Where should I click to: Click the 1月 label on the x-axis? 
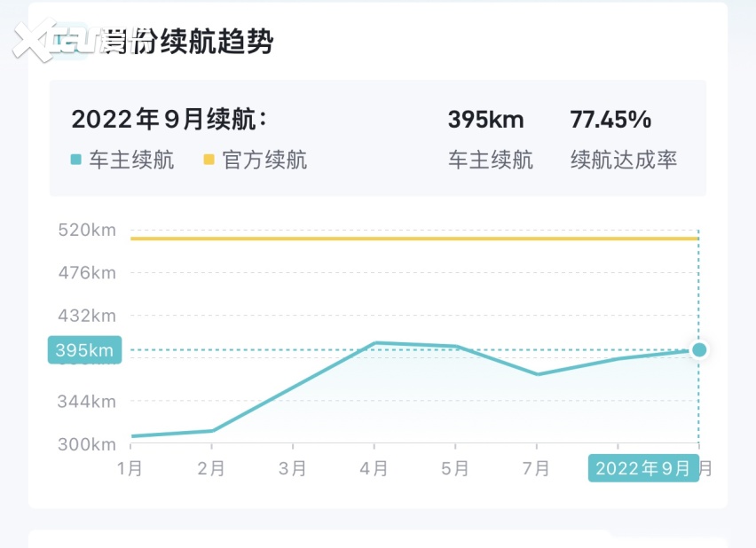(x=130, y=469)
